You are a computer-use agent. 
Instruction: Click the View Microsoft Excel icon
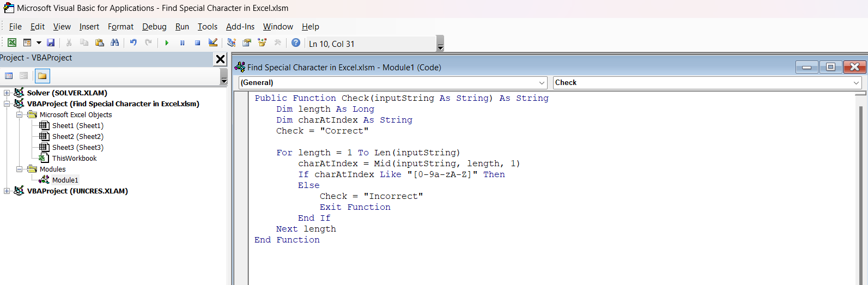pos(11,43)
